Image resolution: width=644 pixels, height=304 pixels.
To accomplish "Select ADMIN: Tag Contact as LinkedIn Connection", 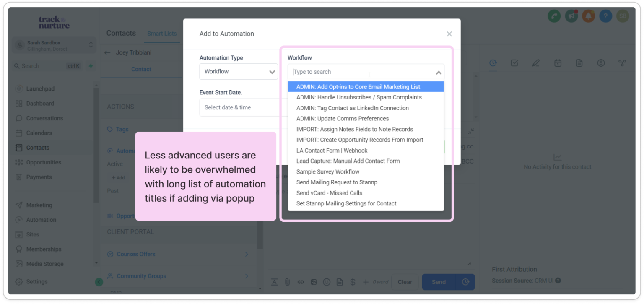I will (366, 108).
